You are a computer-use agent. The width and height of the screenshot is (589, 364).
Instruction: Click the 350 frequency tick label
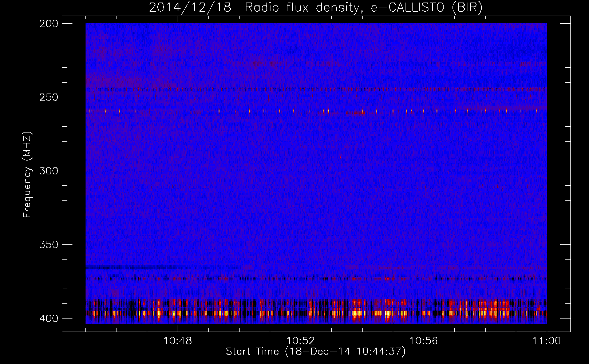48,244
